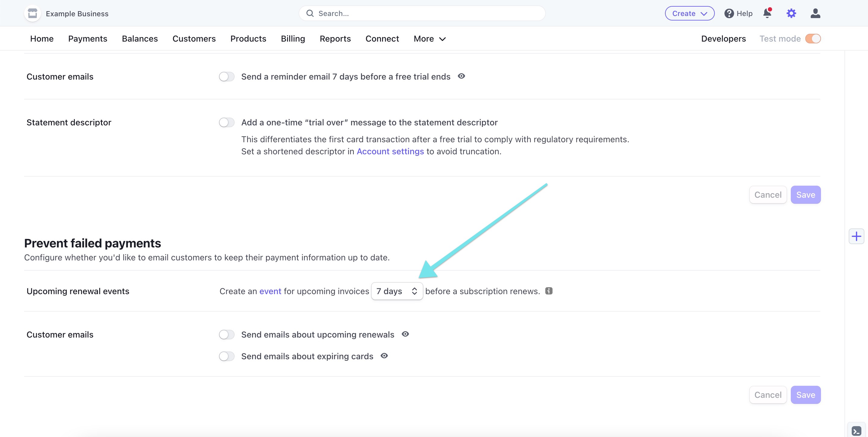
Task: Click the Example Business store icon
Action: point(32,14)
